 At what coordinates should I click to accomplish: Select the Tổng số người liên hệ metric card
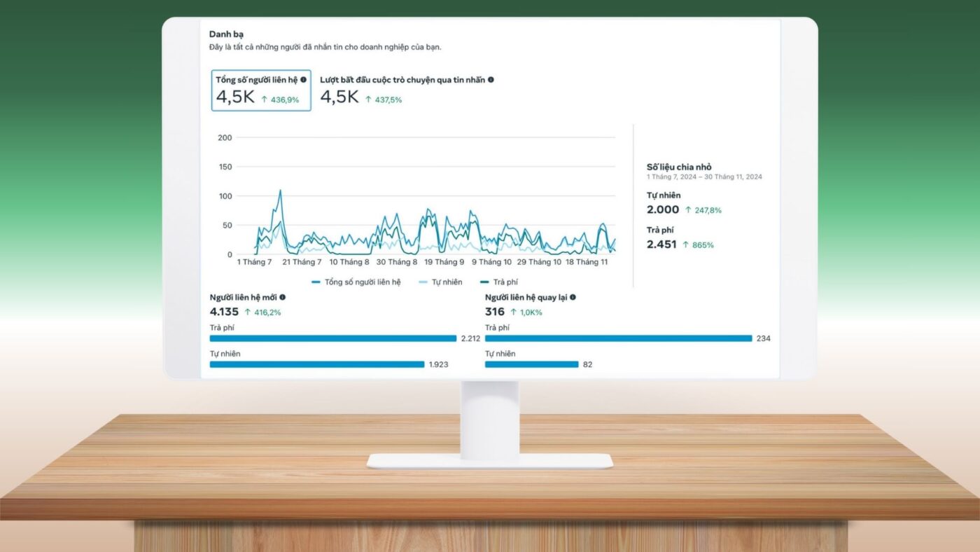coord(261,90)
